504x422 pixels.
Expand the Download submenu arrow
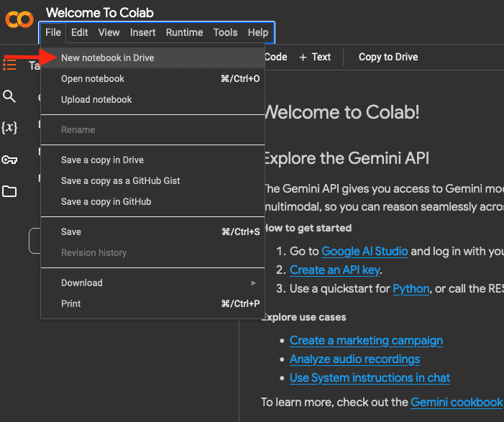(253, 283)
